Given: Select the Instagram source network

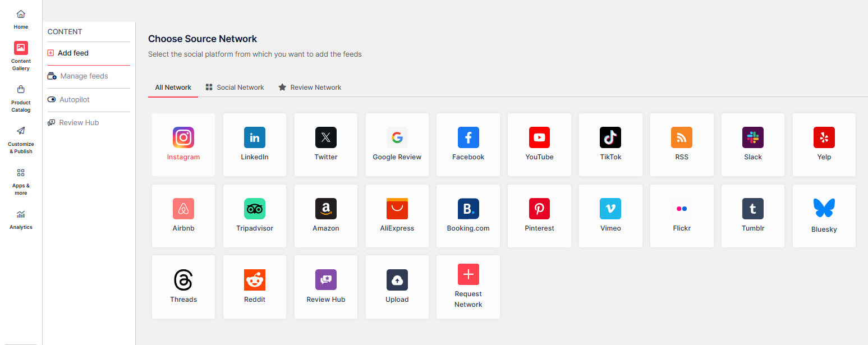Looking at the screenshot, I should click(x=183, y=145).
